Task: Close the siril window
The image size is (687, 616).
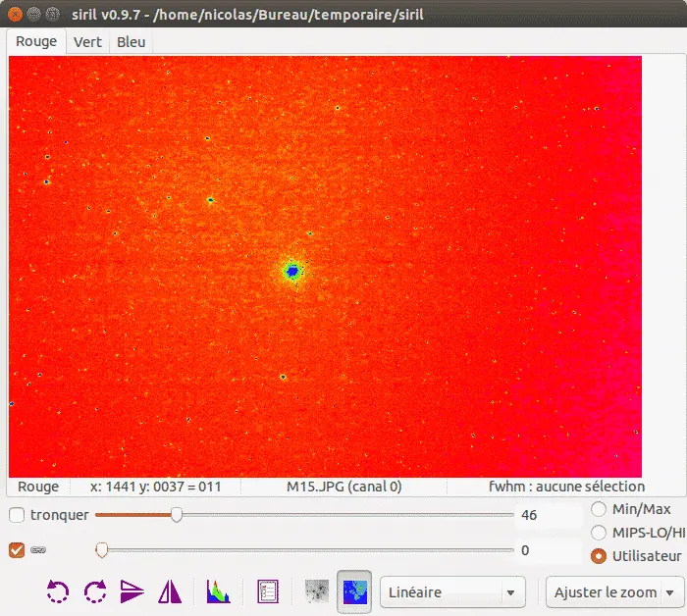Action: pyautogui.click(x=15, y=14)
